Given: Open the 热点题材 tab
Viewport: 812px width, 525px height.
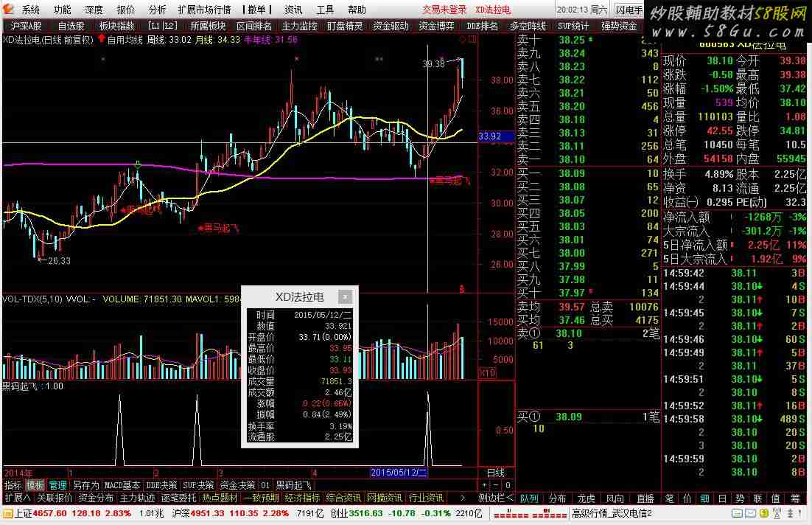Looking at the screenshot, I should coord(220,498).
